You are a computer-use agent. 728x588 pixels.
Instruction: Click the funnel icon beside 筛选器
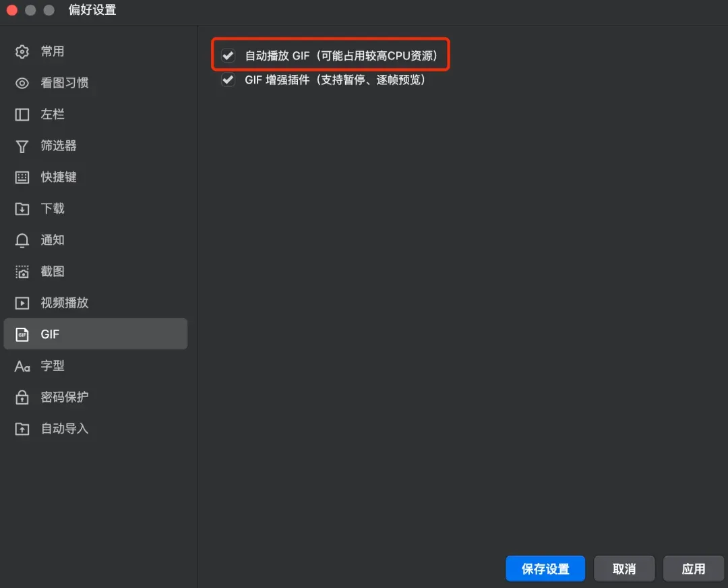point(22,146)
